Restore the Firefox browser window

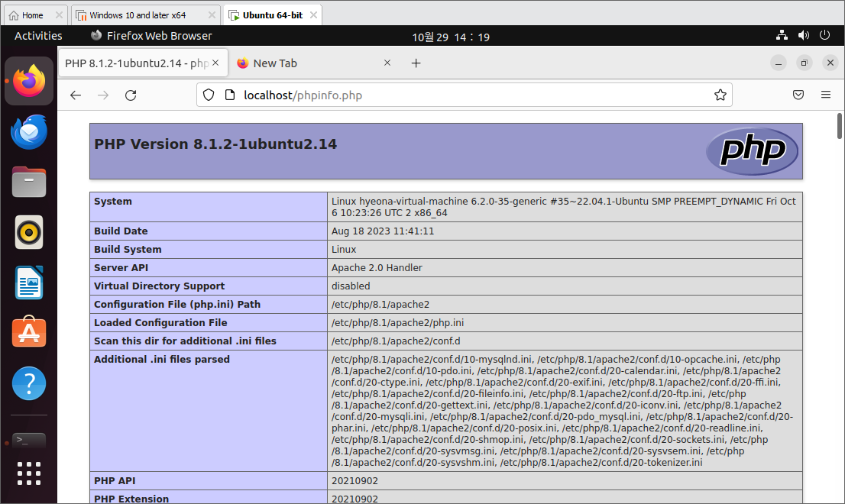[x=804, y=63]
